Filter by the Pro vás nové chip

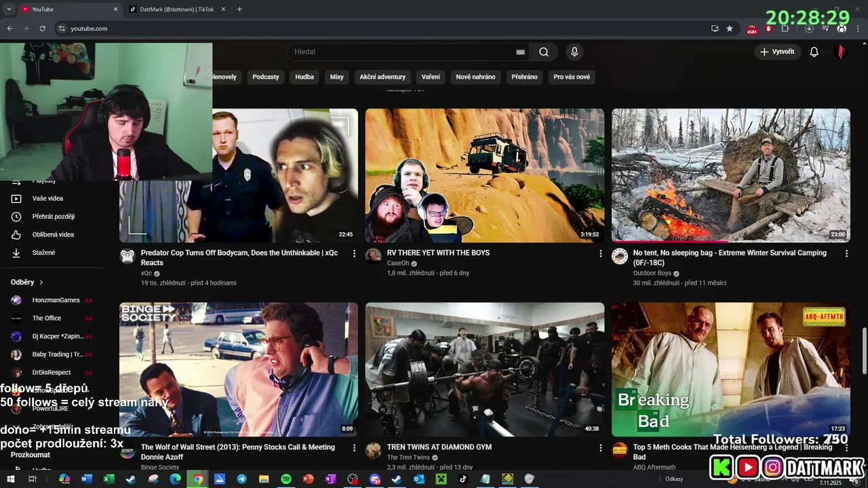click(572, 77)
